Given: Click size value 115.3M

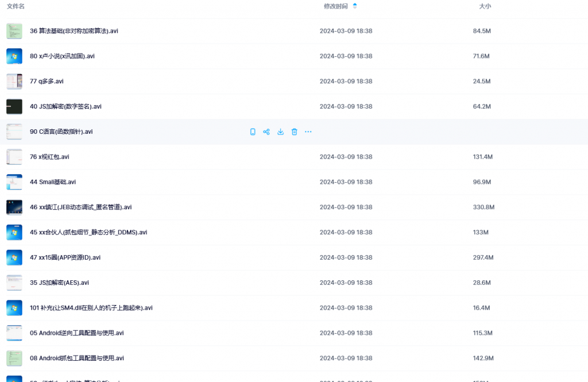Looking at the screenshot, I should 482,333.
